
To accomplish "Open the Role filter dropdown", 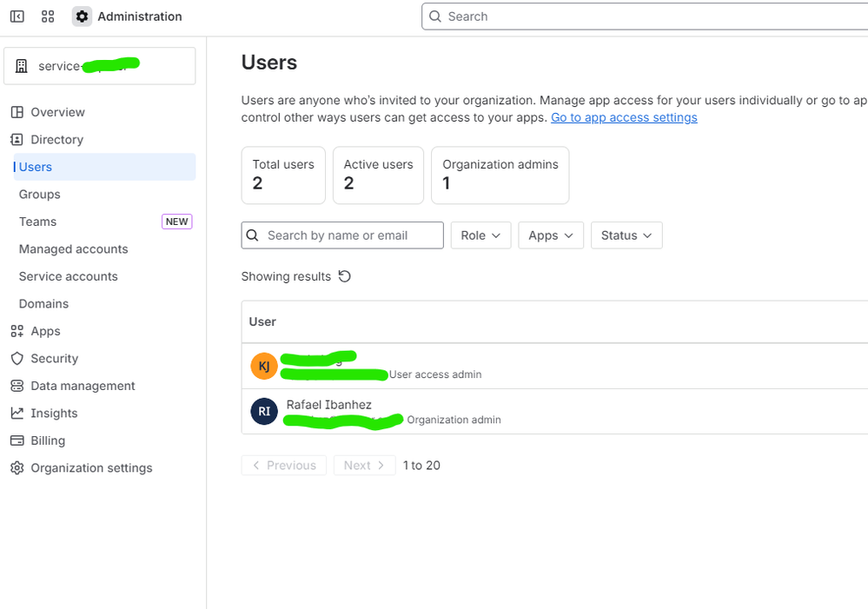I will tap(480, 235).
